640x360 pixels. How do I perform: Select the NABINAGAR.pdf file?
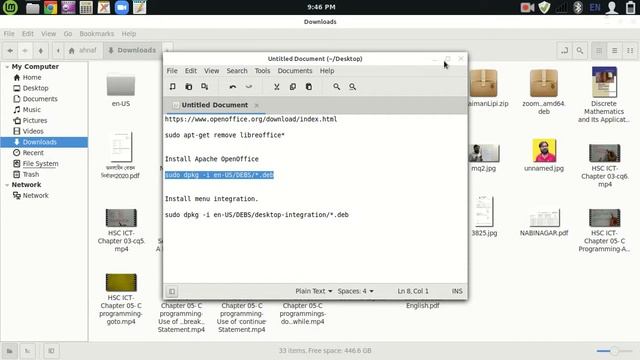coord(544,222)
